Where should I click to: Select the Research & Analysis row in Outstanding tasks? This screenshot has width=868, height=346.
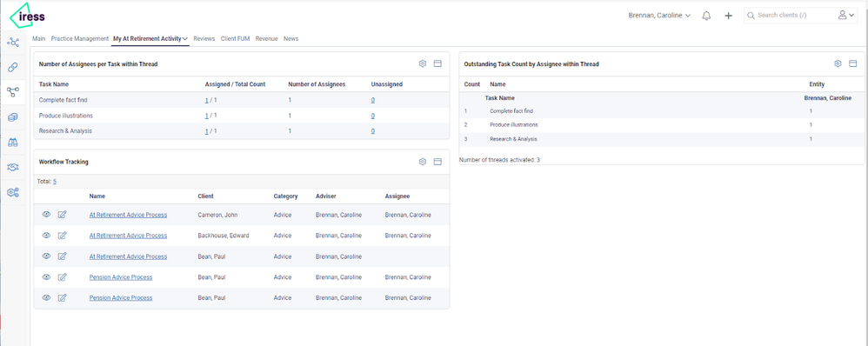[x=661, y=139]
